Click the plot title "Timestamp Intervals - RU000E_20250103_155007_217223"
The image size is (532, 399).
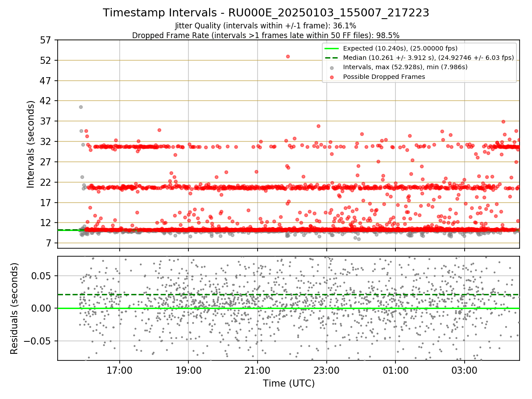pyautogui.click(x=266, y=13)
